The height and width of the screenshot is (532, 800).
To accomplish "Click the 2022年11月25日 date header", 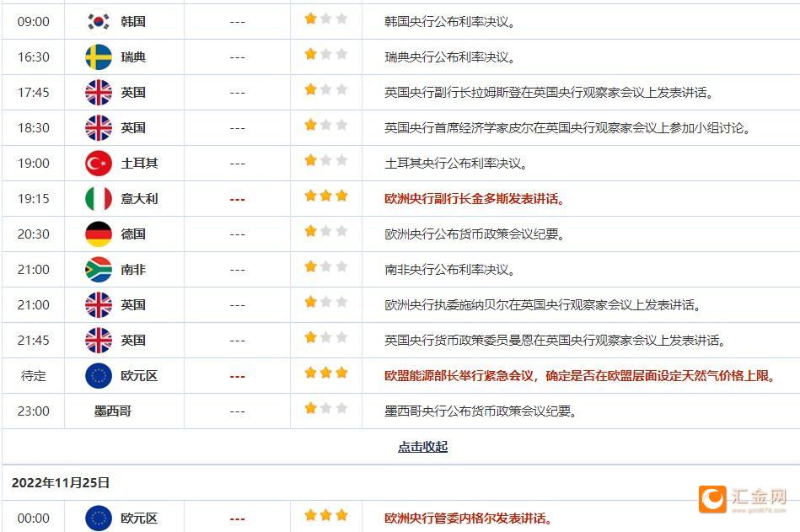I will point(60,482).
